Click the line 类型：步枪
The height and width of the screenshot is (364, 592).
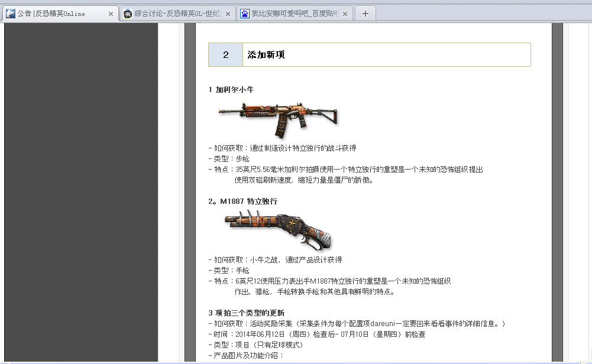[229, 159]
